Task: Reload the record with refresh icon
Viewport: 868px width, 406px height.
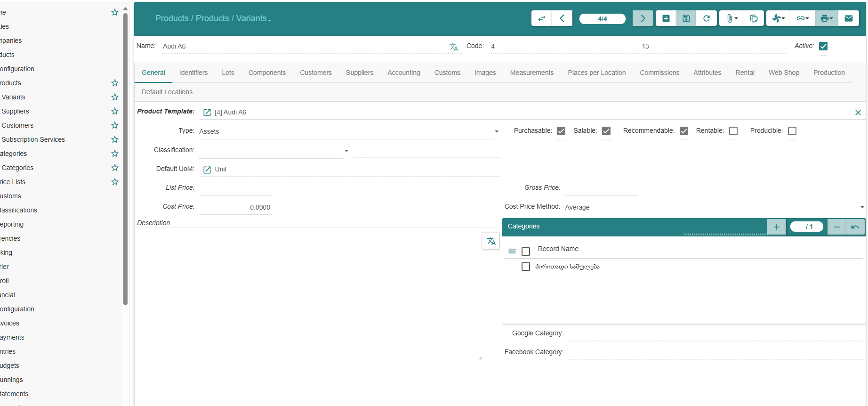Action: [x=707, y=18]
